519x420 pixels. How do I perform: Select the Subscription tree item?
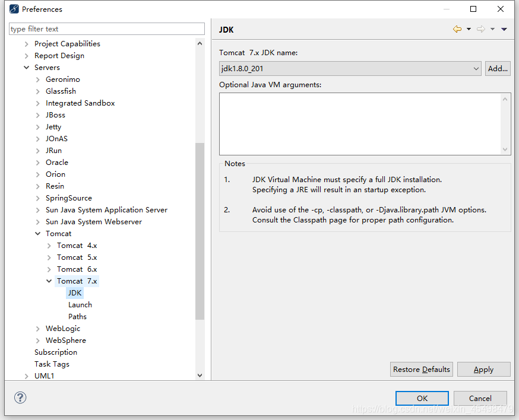click(56, 352)
